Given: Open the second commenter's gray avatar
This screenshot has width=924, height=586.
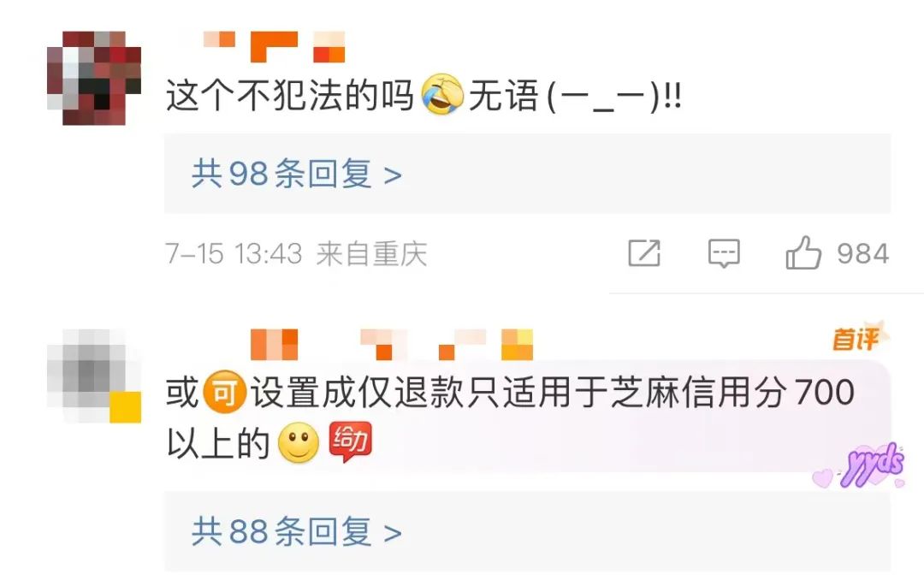Looking at the screenshot, I should pos(94,376).
